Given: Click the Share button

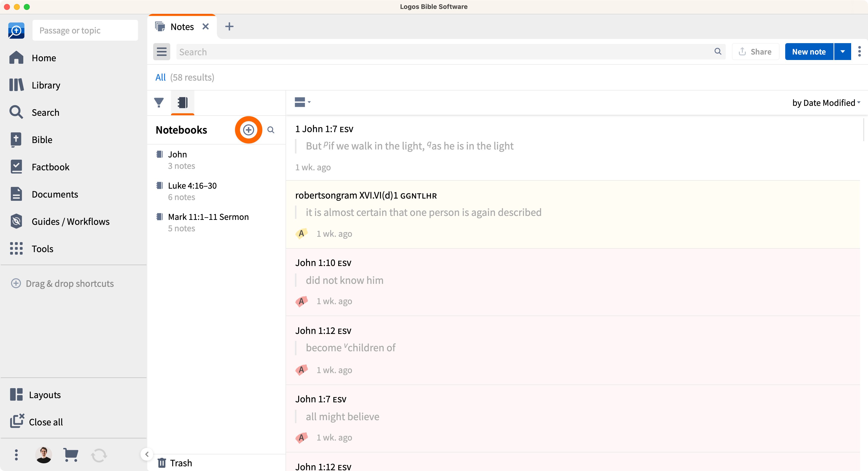Looking at the screenshot, I should [755, 52].
